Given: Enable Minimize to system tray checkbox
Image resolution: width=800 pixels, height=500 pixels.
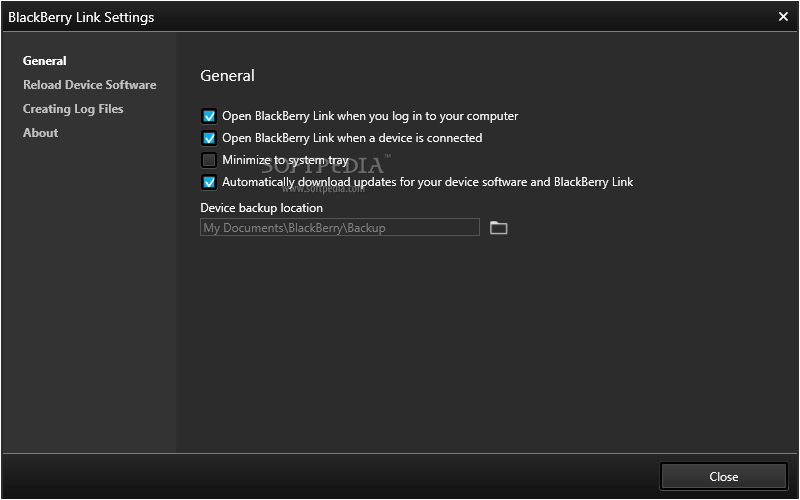Looking at the screenshot, I should pos(209,160).
